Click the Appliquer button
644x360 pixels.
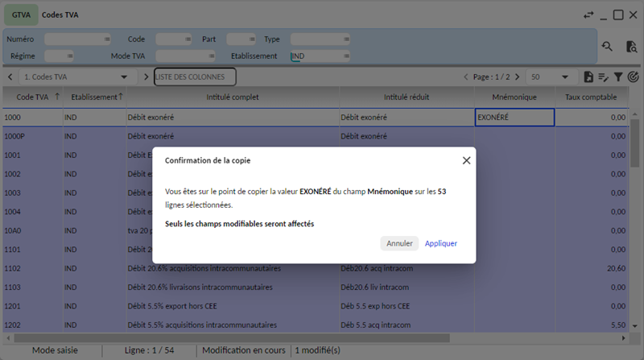pyautogui.click(x=441, y=243)
